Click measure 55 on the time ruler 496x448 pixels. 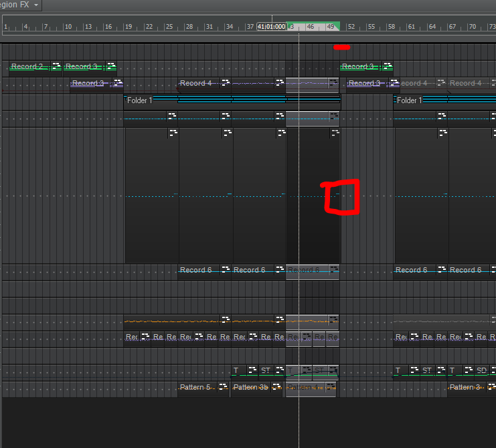[x=371, y=27]
